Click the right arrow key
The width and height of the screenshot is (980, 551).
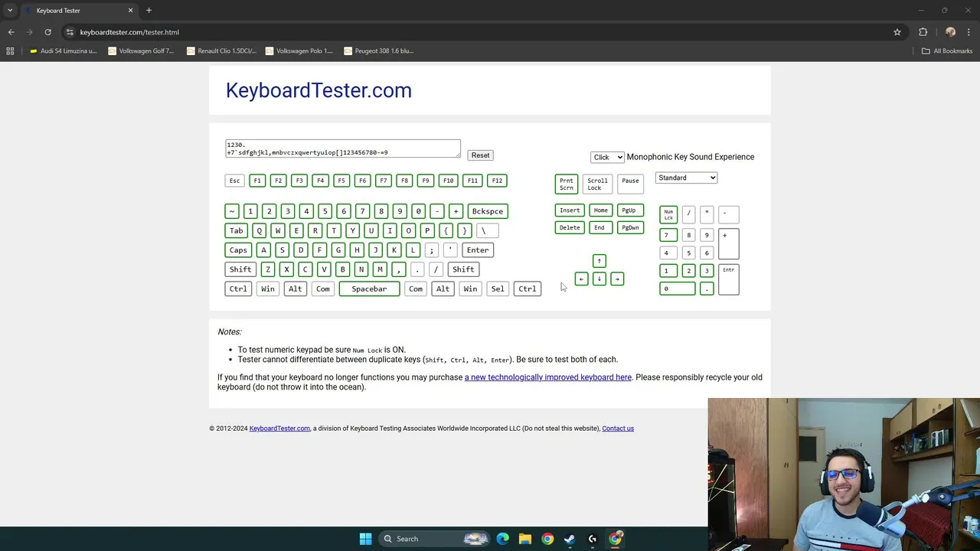[x=617, y=279]
